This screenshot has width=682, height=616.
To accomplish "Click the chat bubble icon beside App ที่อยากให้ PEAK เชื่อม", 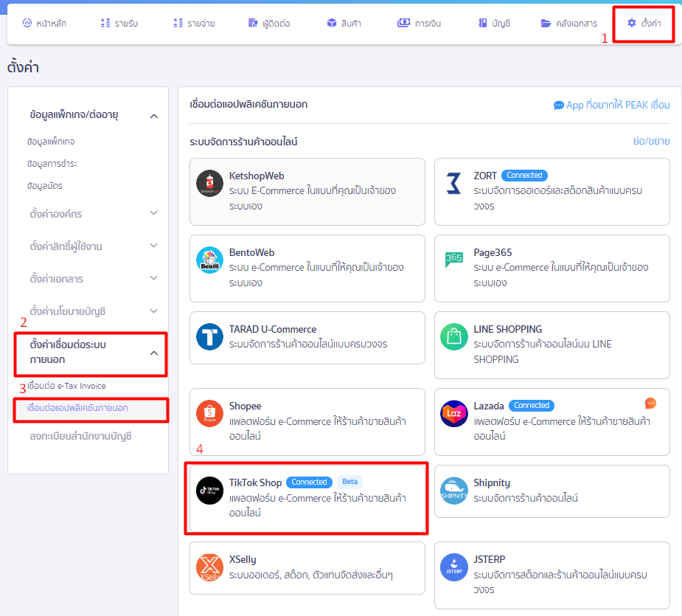I will [558, 105].
